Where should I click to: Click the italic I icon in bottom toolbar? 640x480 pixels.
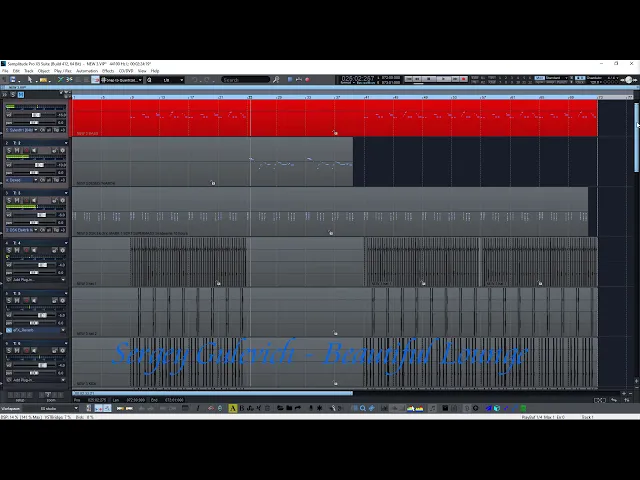click(x=198, y=408)
